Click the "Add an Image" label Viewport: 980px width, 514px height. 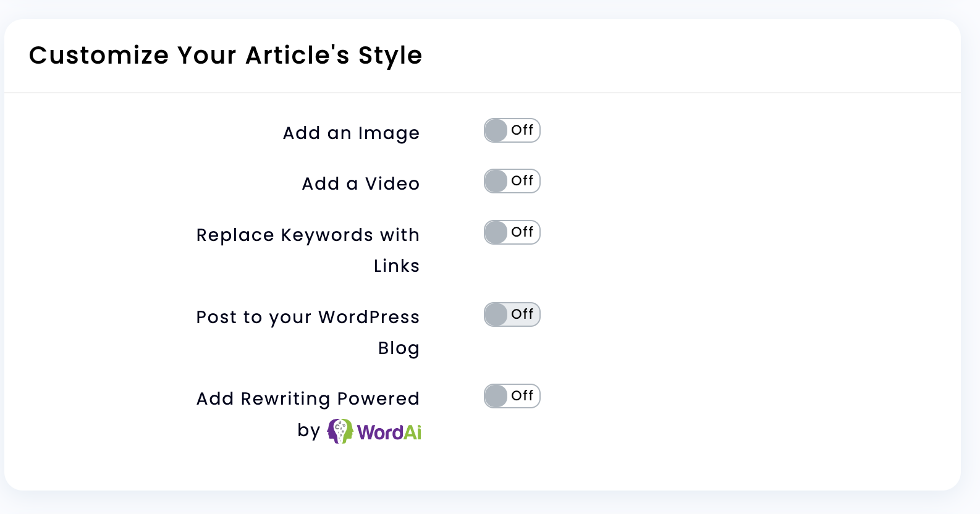(x=351, y=133)
